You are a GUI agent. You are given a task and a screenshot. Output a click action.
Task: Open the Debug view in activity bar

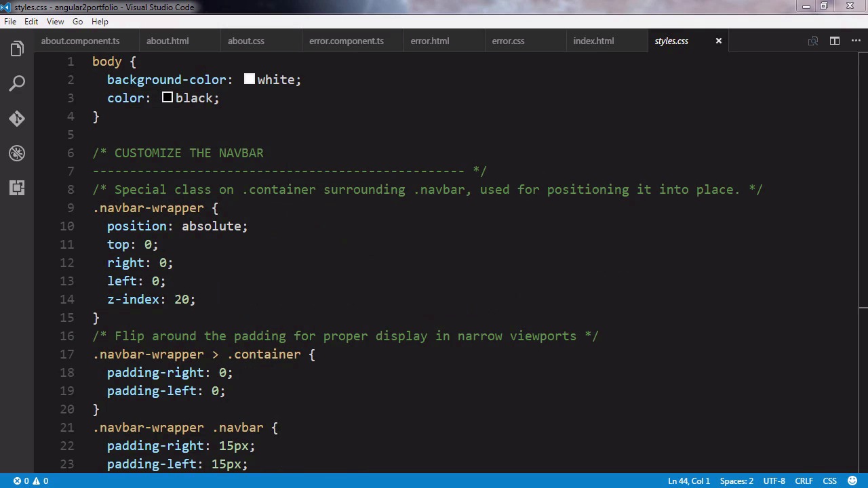17,153
